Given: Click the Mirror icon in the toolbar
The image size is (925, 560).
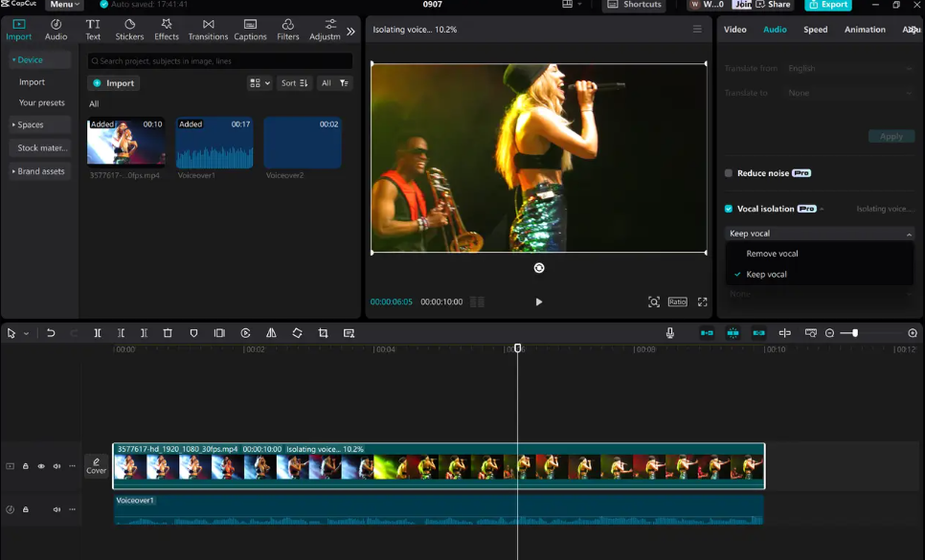Looking at the screenshot, I should (271, 332).
